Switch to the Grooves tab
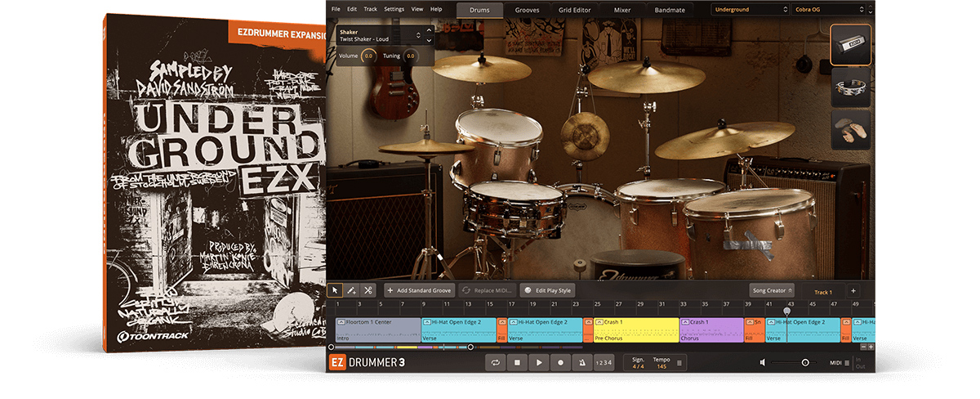Screen dimensions: 980x399 point(527,10)
